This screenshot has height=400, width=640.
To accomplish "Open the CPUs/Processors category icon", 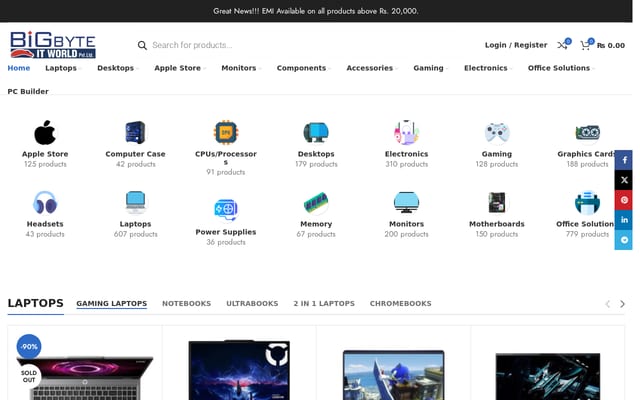I will tap(226, 132).
